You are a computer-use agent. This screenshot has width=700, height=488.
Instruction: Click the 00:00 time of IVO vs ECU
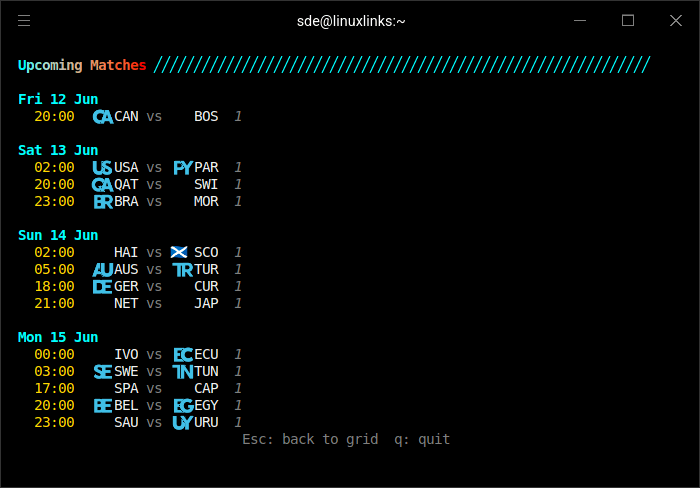(54, 355)
